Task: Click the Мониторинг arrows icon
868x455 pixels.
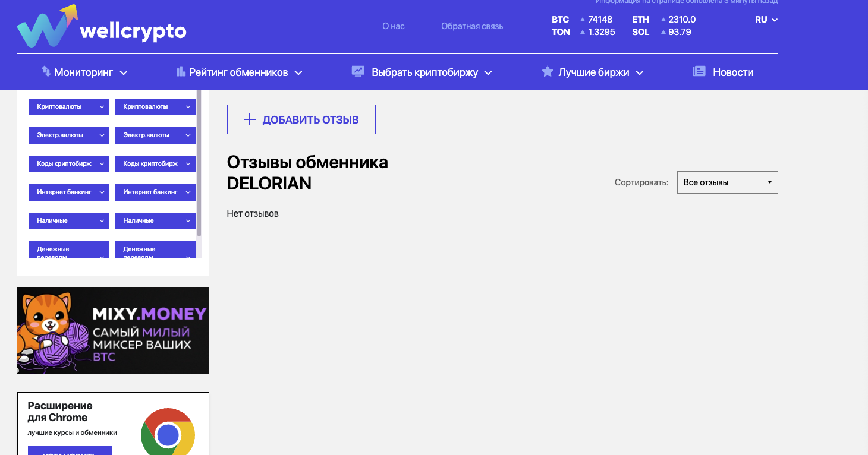Action: coord(46,72)
